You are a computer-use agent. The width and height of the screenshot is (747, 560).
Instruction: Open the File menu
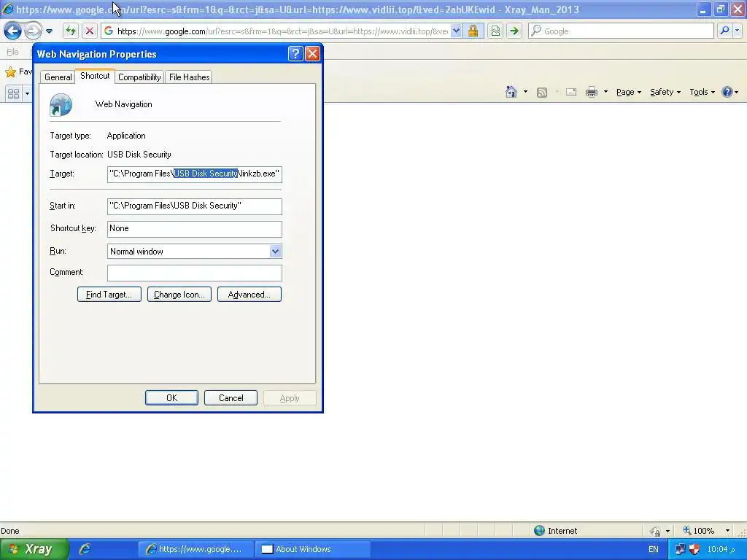pos(13,52)
